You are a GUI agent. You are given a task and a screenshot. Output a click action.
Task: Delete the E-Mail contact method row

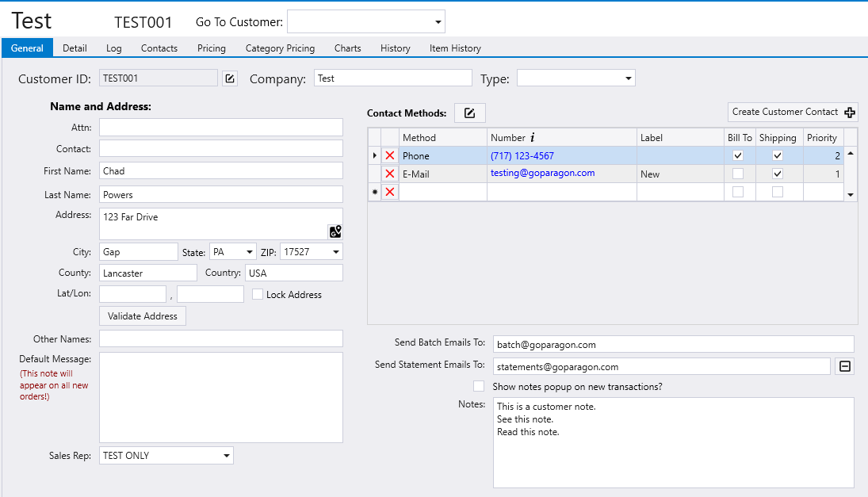click(390, 174)
